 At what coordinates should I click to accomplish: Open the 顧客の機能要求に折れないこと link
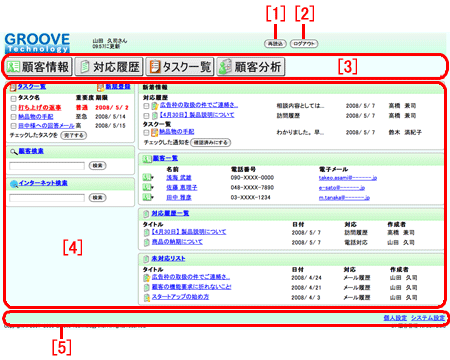point(192,287)
